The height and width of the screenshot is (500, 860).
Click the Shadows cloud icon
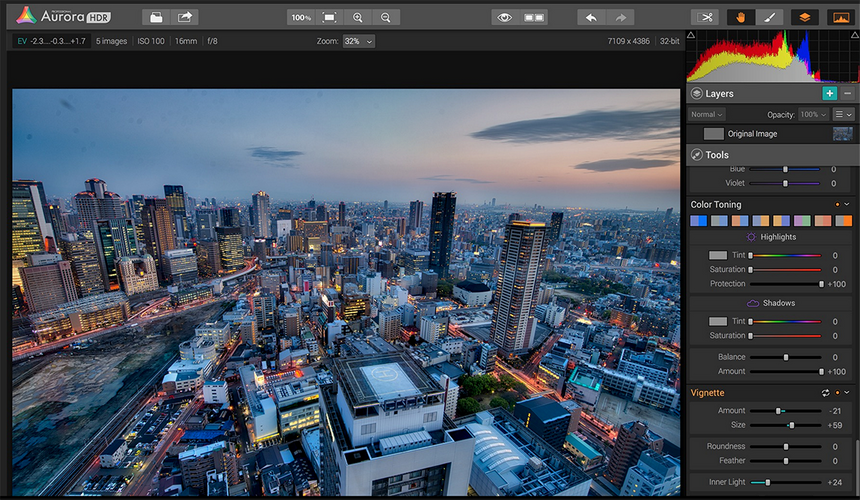click(752, 303)
